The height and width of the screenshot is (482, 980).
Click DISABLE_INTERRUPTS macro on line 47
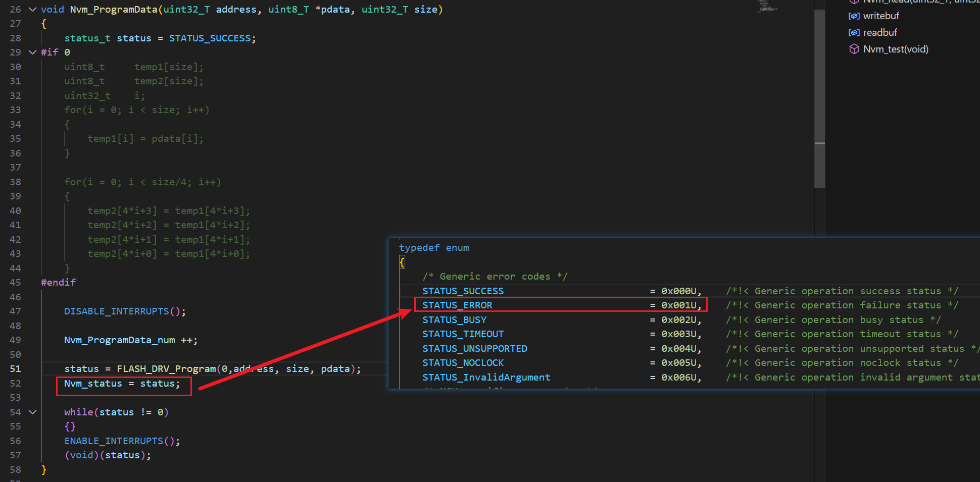[x=116, y=311]
